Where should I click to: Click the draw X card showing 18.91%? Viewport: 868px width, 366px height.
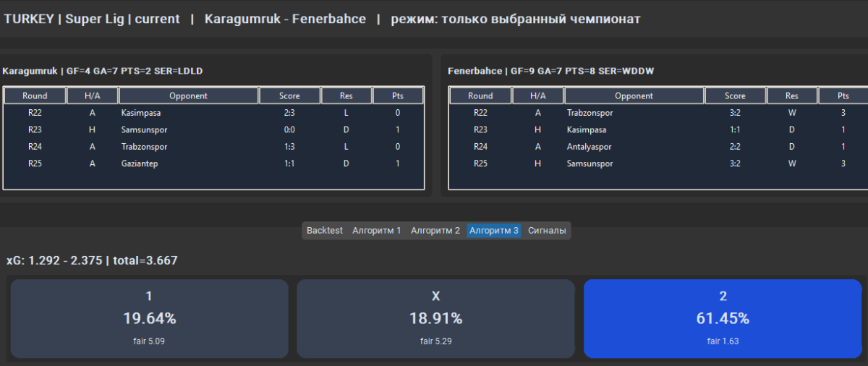[x=435, y=318]
